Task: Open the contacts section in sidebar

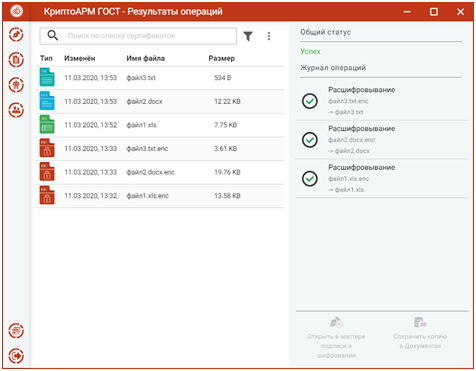Action: click(x=16, y=110)
